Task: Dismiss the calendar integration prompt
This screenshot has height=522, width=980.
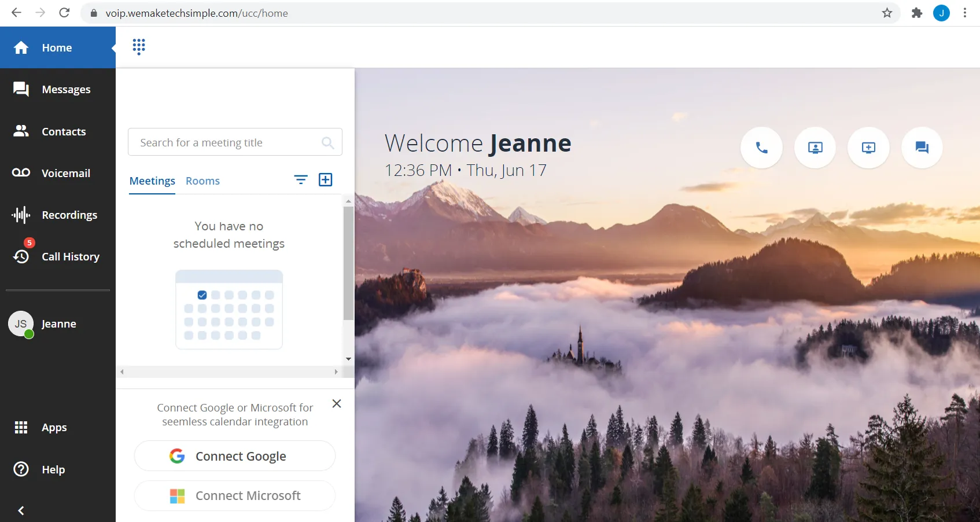Action: pos(337,403)
